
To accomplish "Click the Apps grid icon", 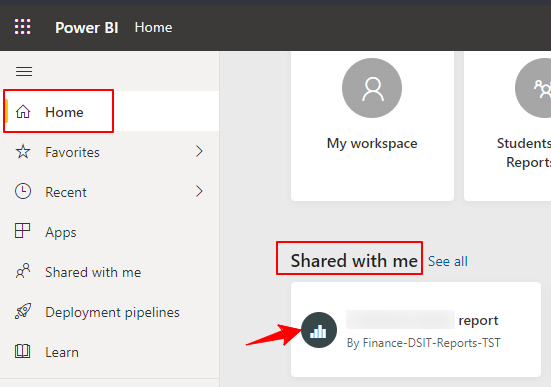I will (x=22, y=231).
